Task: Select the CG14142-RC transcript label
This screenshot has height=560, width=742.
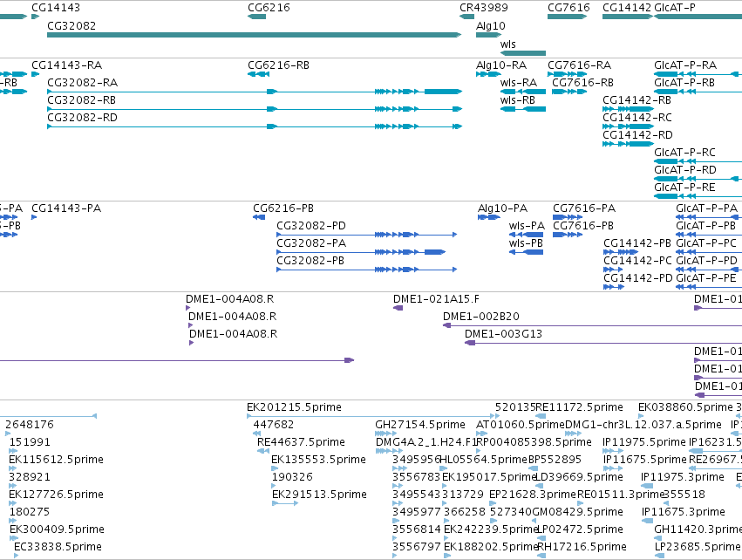Action: tap(637, 118)
